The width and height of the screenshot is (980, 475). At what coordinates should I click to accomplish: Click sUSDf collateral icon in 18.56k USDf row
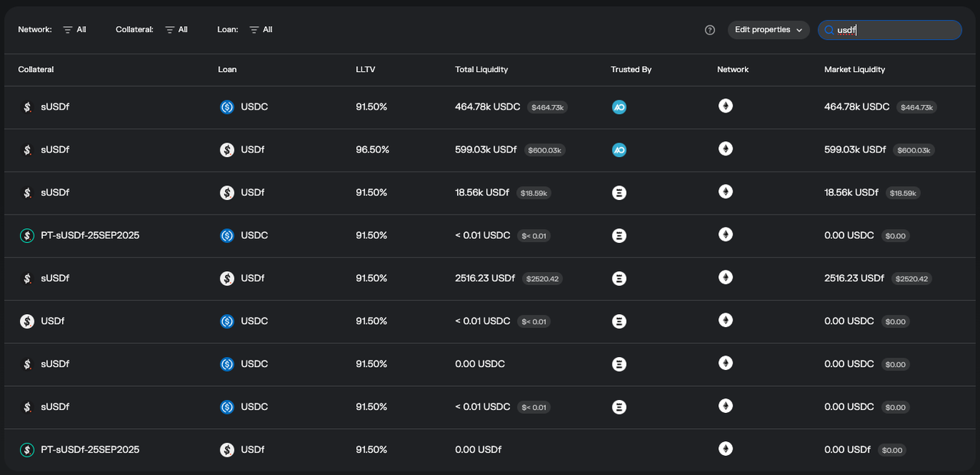click(27, 193)
